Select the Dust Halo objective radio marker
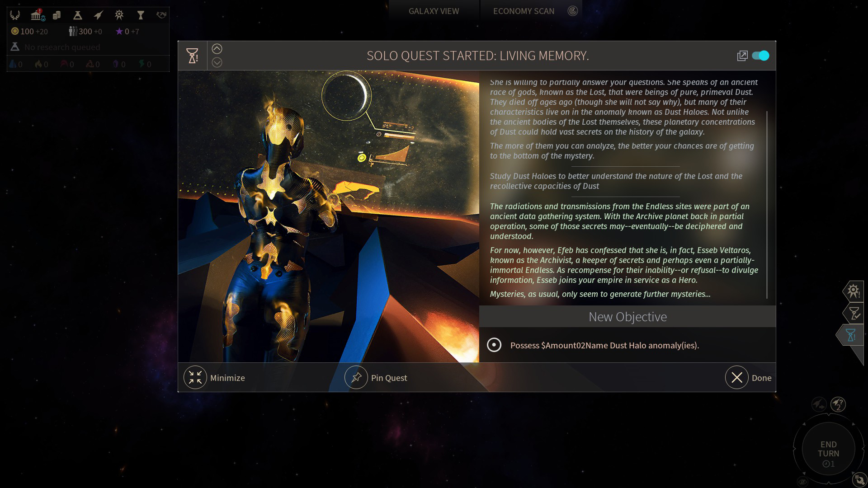 pyautogui.click(x=494, y=345)
